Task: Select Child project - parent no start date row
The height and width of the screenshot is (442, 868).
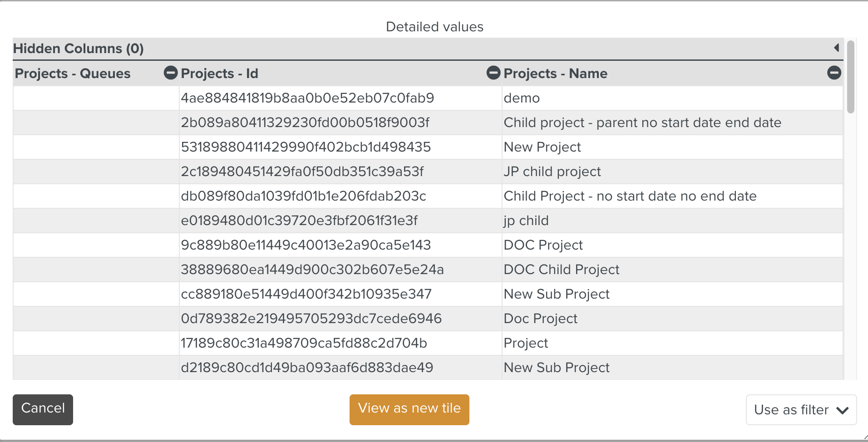Action: tap(642, 123)
